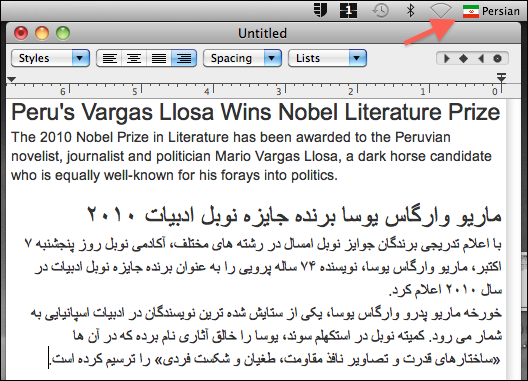Viewport: 528px width, 381px height.
Task: Close the Untitled window
Action: [21, 33]
